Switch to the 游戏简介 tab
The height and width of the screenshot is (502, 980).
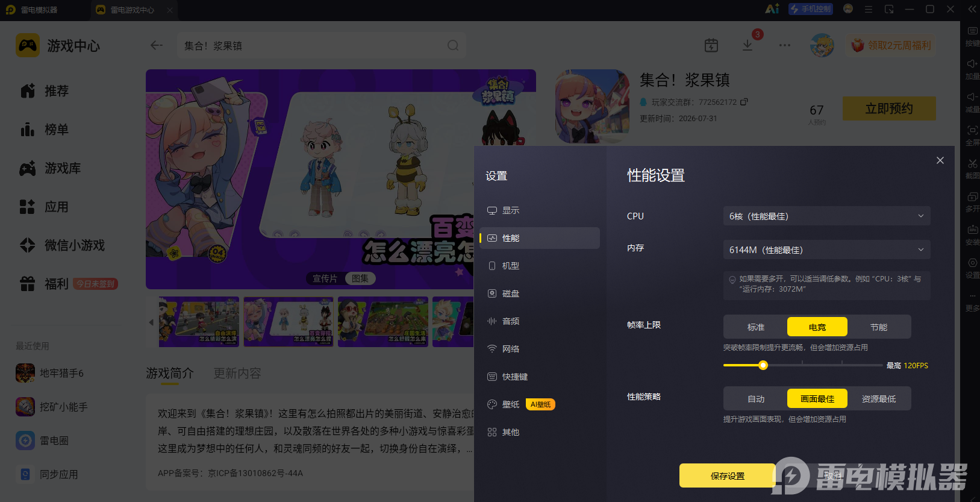(x=170, y=374)
